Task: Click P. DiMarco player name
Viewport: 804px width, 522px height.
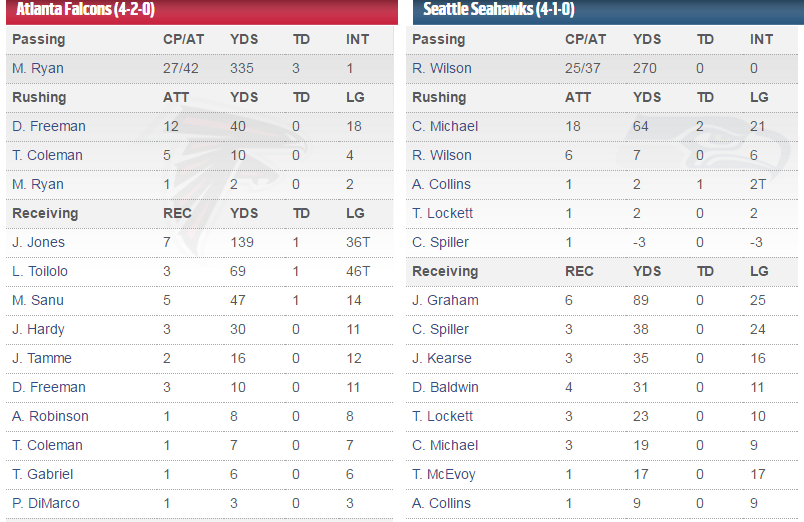Action: (45, 503)
